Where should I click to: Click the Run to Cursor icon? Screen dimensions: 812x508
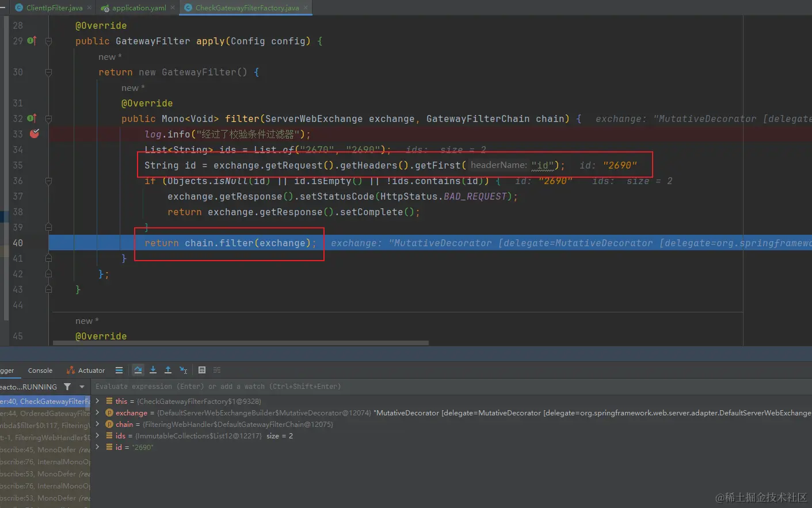pos(183,370)
